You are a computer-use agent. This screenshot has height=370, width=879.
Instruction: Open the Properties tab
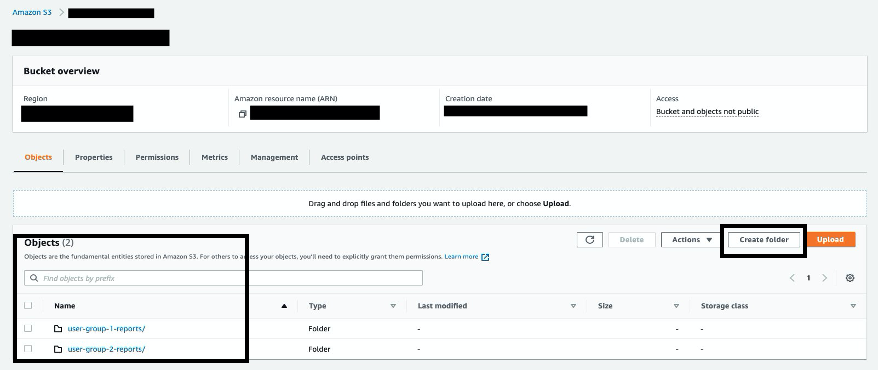[x=94, y=158]
